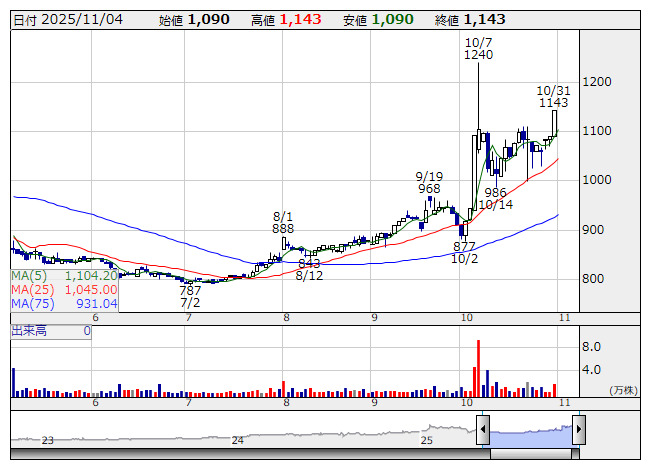Viewport: 653px width, 470px height.
Task: Click the right range slider handle
Action: 578,430
